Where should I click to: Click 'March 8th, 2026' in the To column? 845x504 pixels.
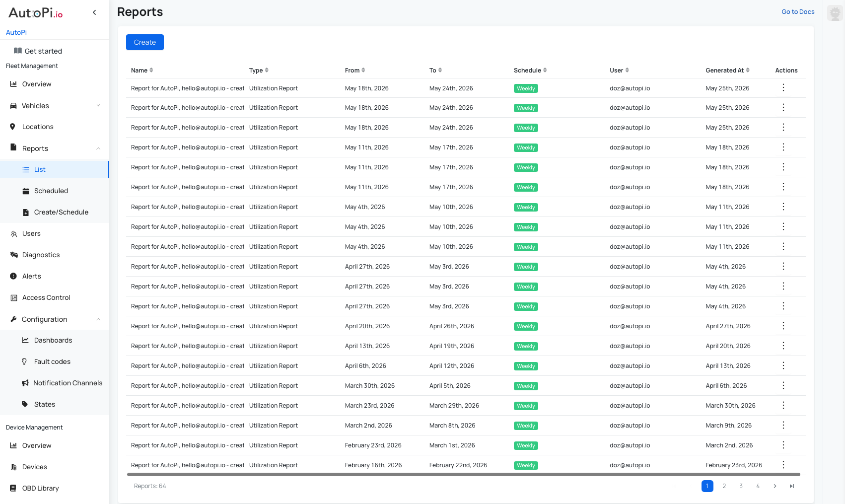point(452,426)
